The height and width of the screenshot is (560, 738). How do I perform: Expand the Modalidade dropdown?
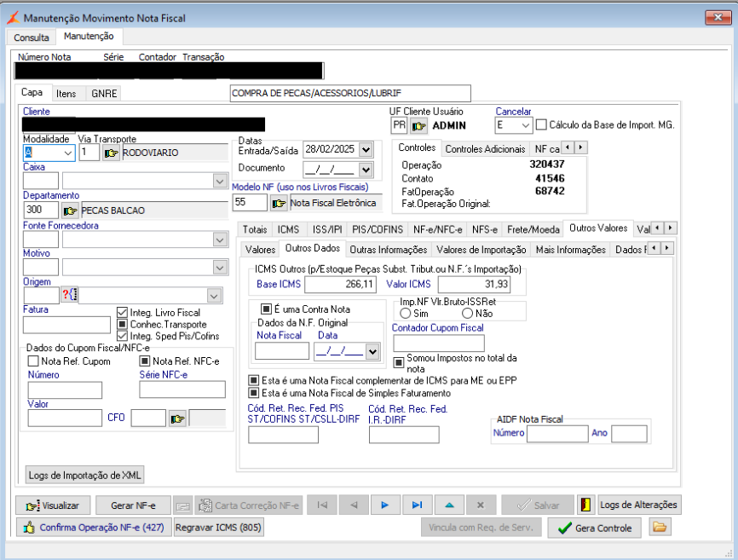tap(68, 153)
